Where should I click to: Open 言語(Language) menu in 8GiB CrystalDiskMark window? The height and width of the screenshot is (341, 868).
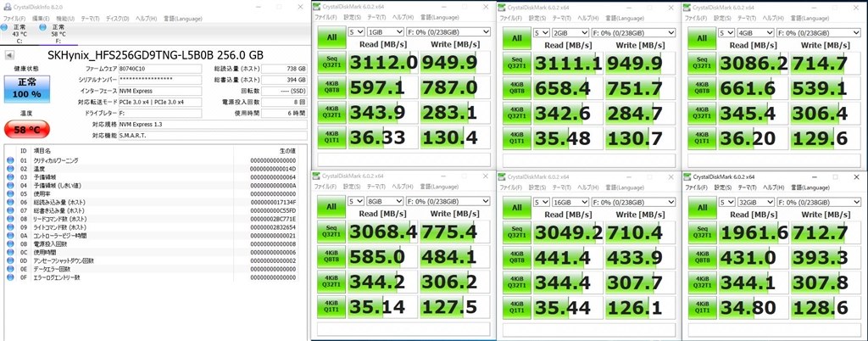tap(440, 187)
